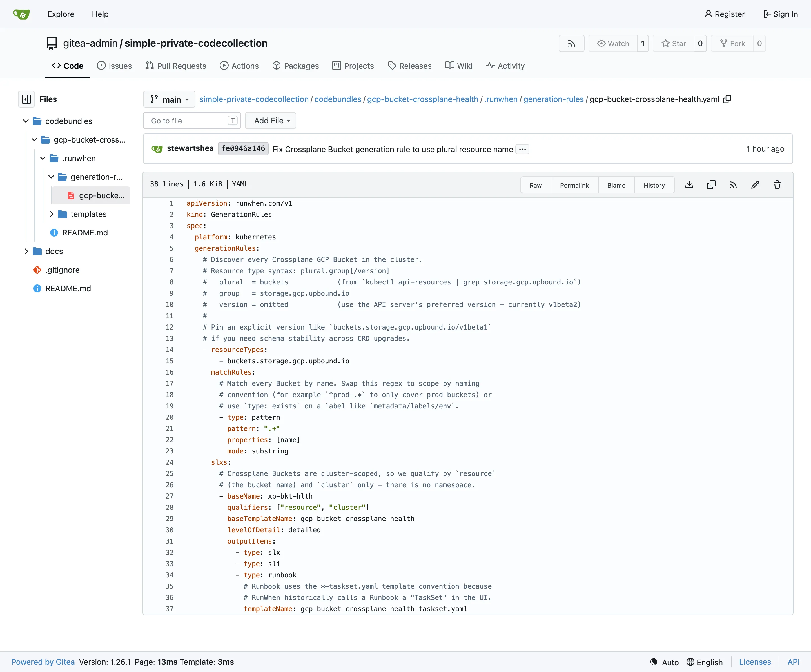Click the simple-private-codecollection repo title
The image size is (811, 672).
pyautogui.click(x=196, y=43)
